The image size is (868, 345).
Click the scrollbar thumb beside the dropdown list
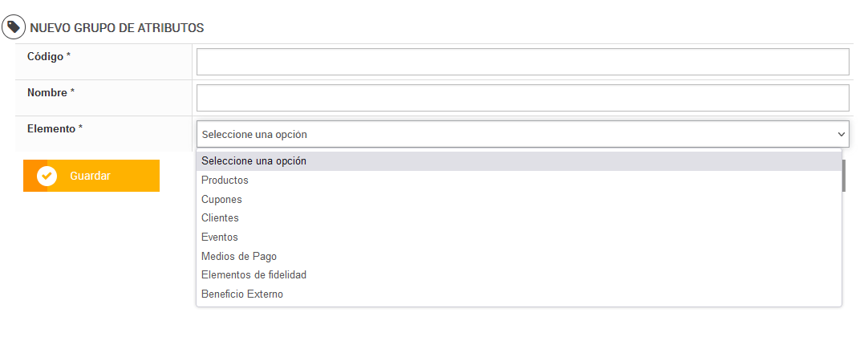[x=844, y=176]
